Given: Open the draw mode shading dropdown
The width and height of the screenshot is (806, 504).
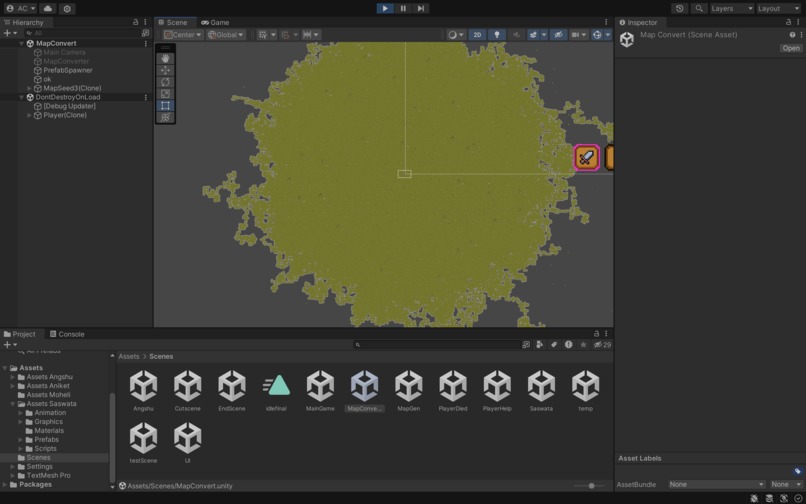Looking at the screenshot, I should click(x=455, y=34).
